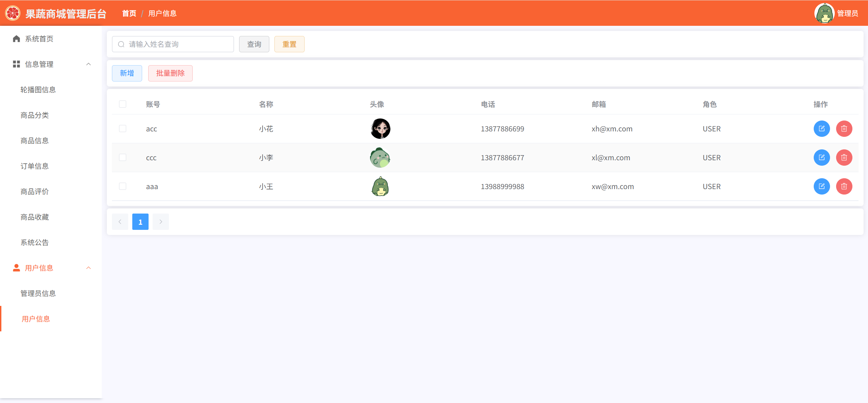Image resolution: width=868 pixels, height=403 pixels.
Task: Tick the checkbox for the acc row
Action: point(122,129)
